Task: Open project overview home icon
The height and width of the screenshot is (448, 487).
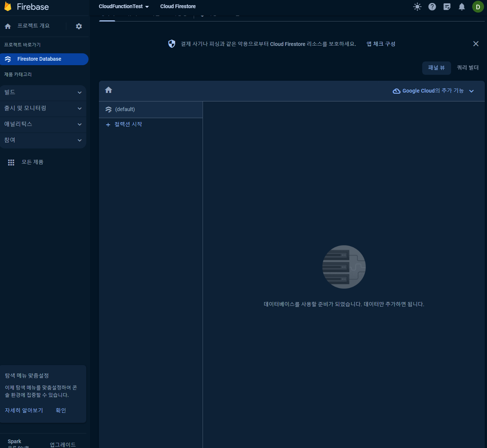Action: tap(8, 26)
